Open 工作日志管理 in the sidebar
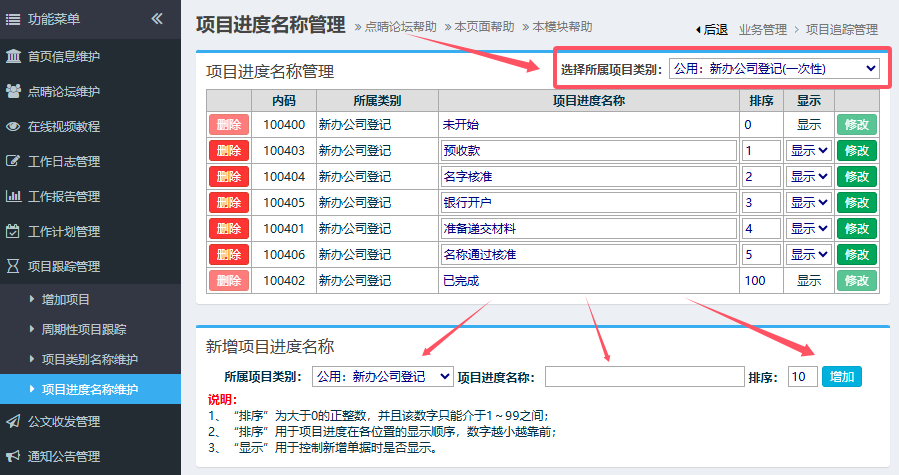Viewport: 899px width, 475px height. click(x=64, y=161)
